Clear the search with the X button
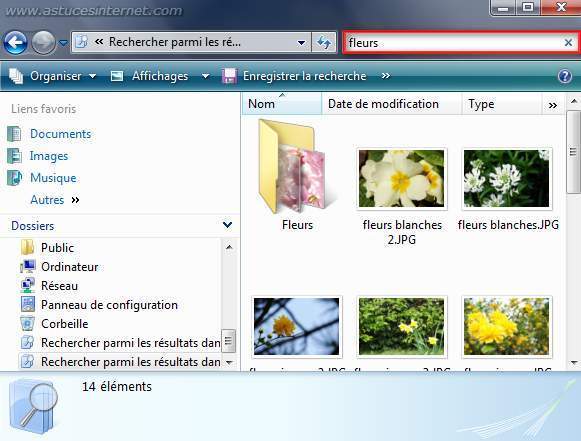 568,43
